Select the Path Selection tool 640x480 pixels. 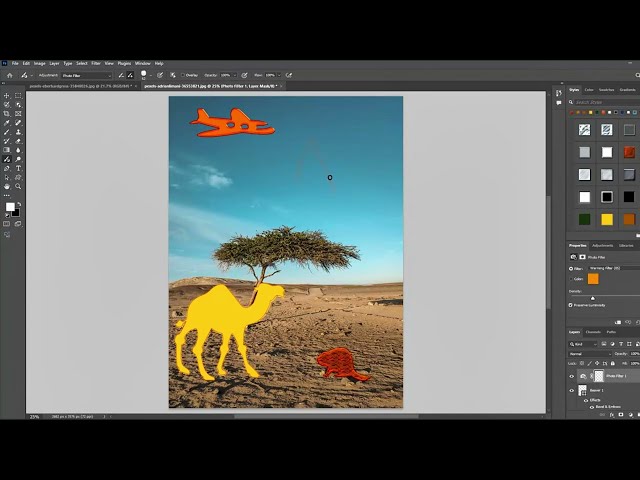point(7,178)
